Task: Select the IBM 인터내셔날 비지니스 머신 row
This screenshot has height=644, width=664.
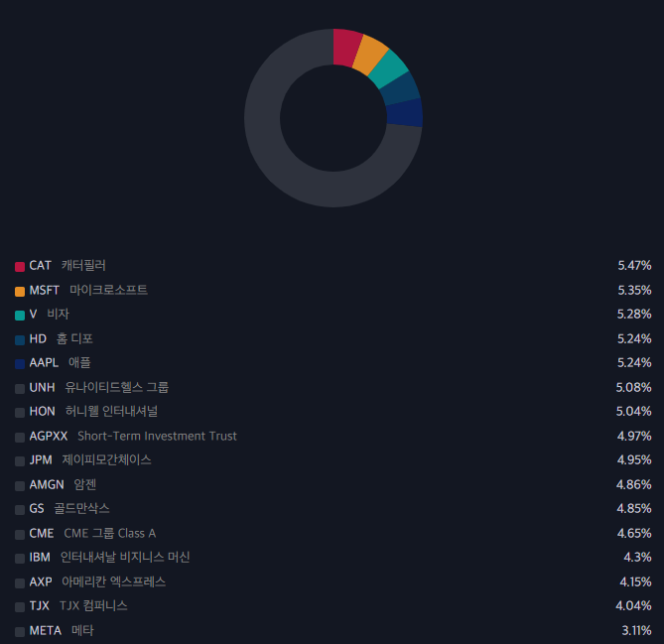Action: pos(332,558)
